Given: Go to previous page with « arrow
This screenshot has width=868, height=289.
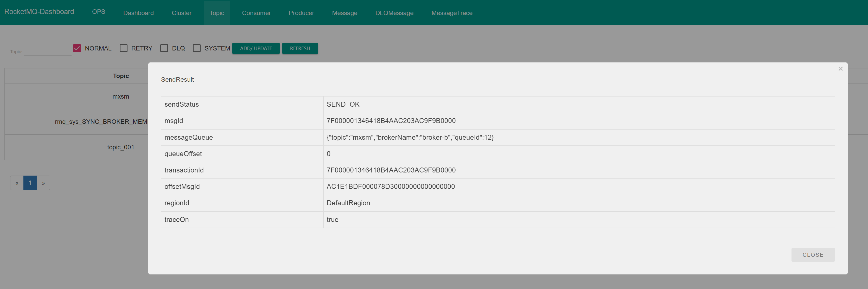Looking at the screenshot, I should (x=17, y=183).
